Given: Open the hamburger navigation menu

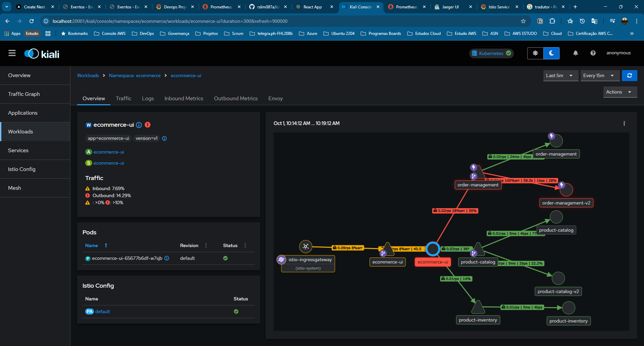Looking at the screenshot, I should (12, 53).
